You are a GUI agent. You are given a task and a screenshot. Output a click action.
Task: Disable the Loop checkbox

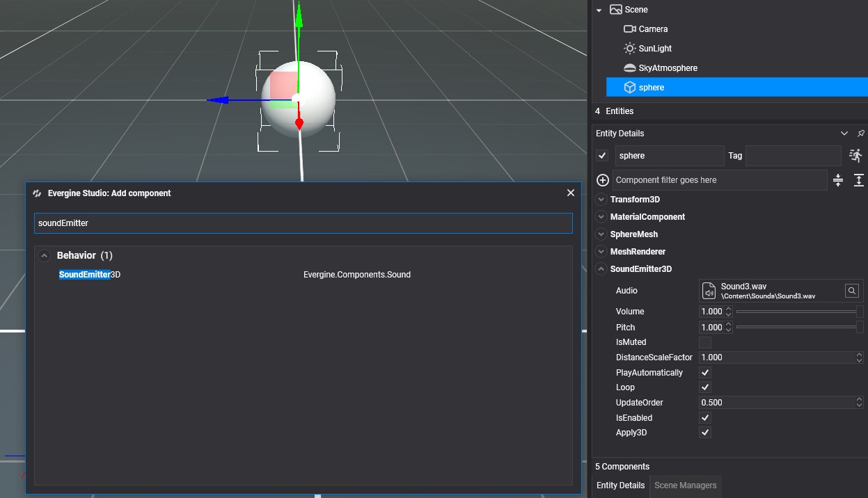[x=705, y=387]
